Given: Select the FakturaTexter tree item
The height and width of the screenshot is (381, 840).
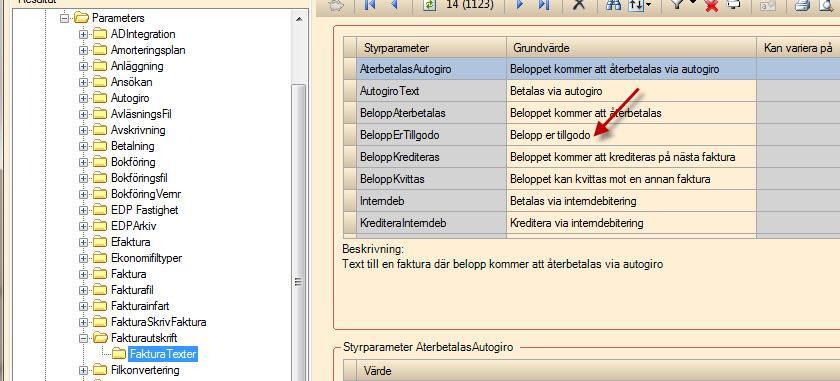Looking at the screenshot, I should click(x=163, y=354).
